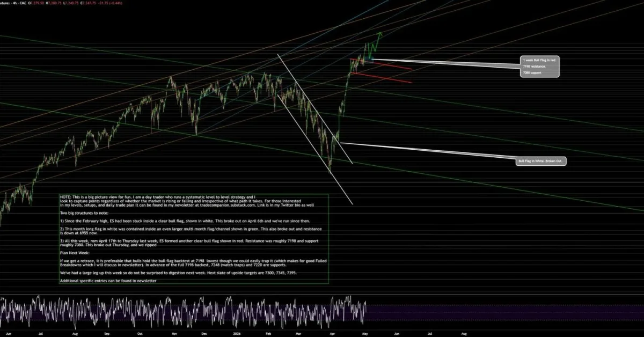Click the Dec label on time axis
This screenshot has height=337, width=644.
click(x=204, y=333)
